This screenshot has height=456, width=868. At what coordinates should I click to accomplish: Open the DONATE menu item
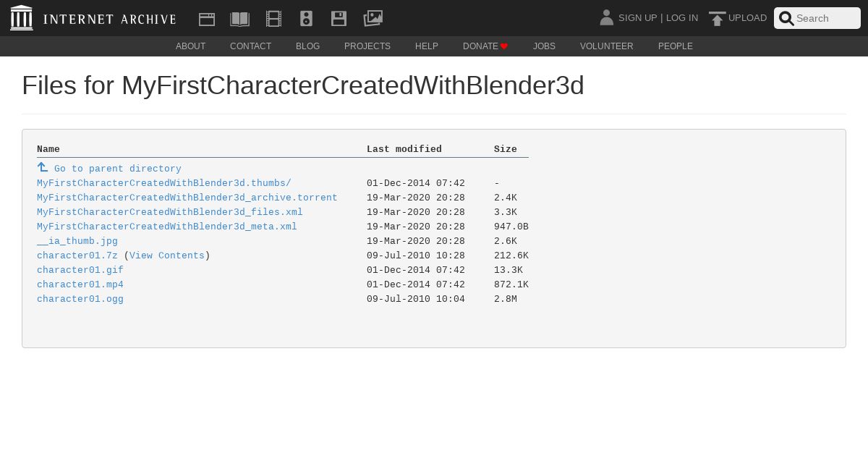tap(485, 46)
